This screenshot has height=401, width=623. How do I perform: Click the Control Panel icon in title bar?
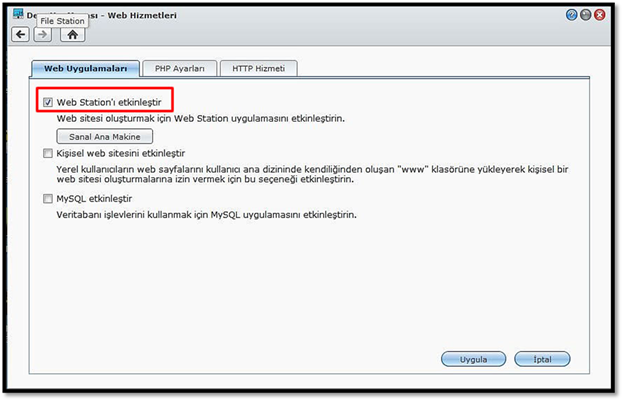coord(19,15)
